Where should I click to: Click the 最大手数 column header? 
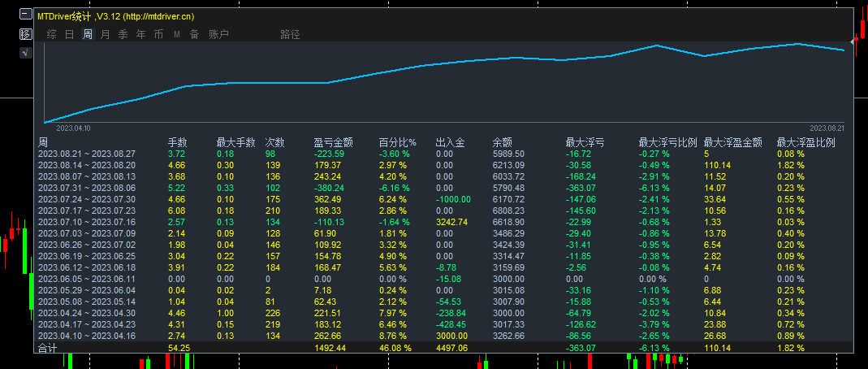tap(235, 142)
